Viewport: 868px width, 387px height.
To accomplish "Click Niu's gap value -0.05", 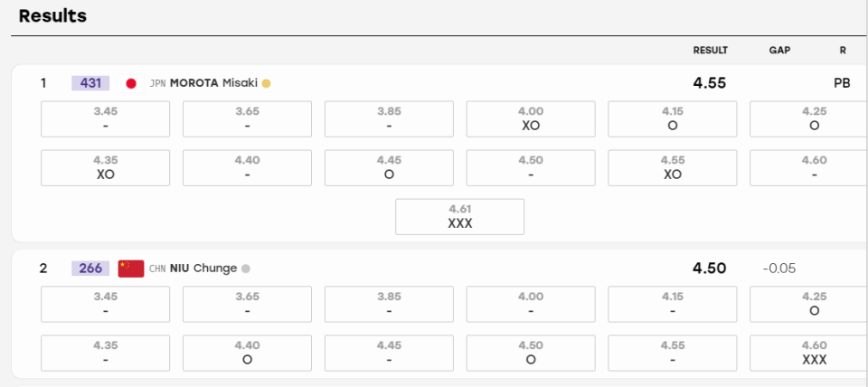I will (778, 269).
